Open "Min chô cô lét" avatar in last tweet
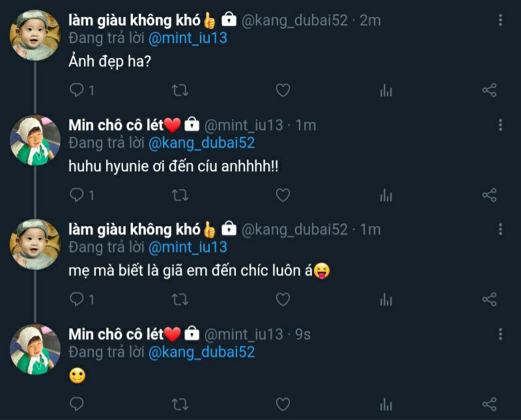 [35, 349]
